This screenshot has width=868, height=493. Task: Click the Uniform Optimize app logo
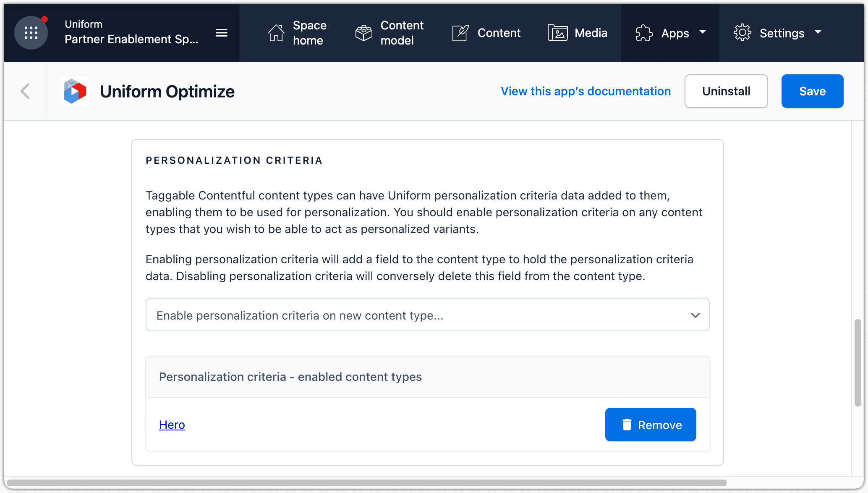(x=75, y=91)
